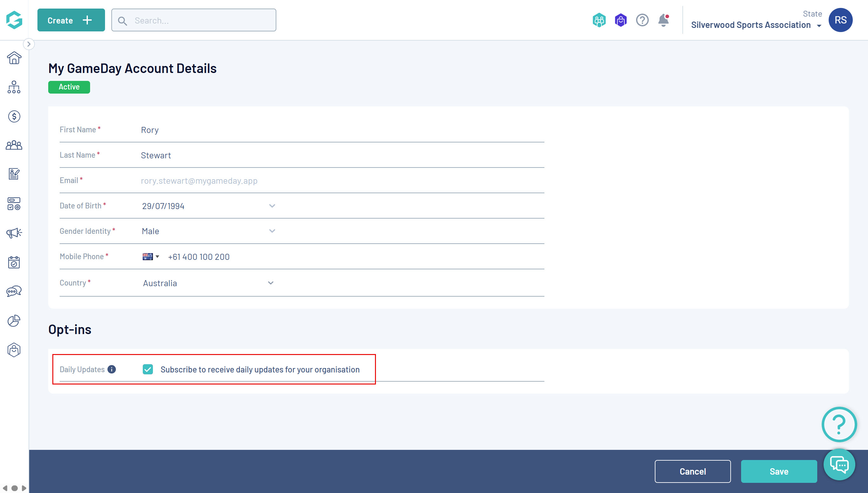Click the notifications bell icon
868x493 pixels.
[x=663, y=20]
